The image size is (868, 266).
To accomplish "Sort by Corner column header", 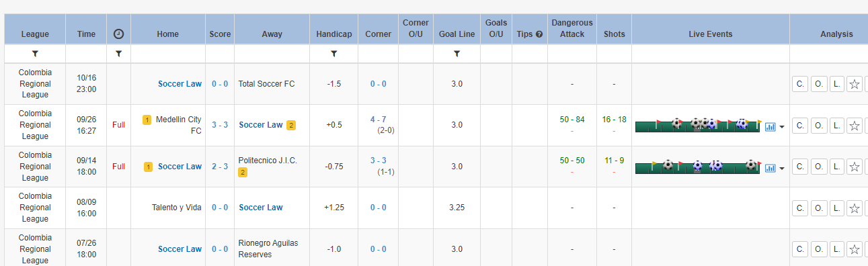I will [x=378, y=34].
